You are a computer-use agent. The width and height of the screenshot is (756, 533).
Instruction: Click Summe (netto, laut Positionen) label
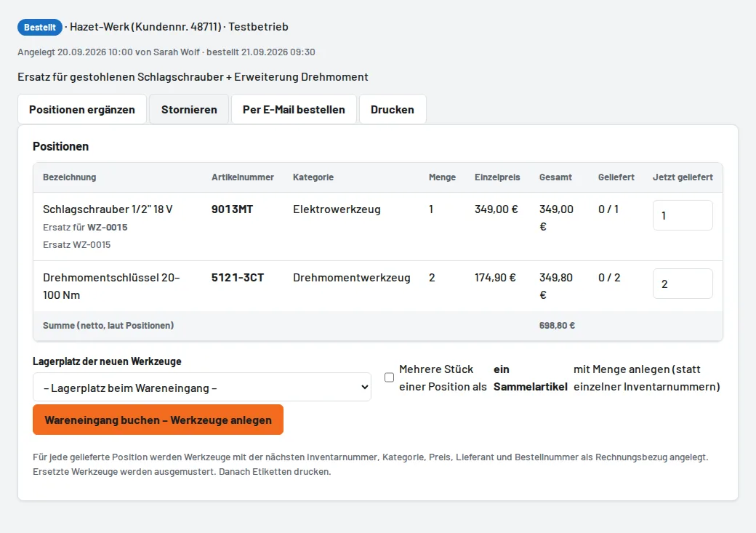click(x=108, y=326)
